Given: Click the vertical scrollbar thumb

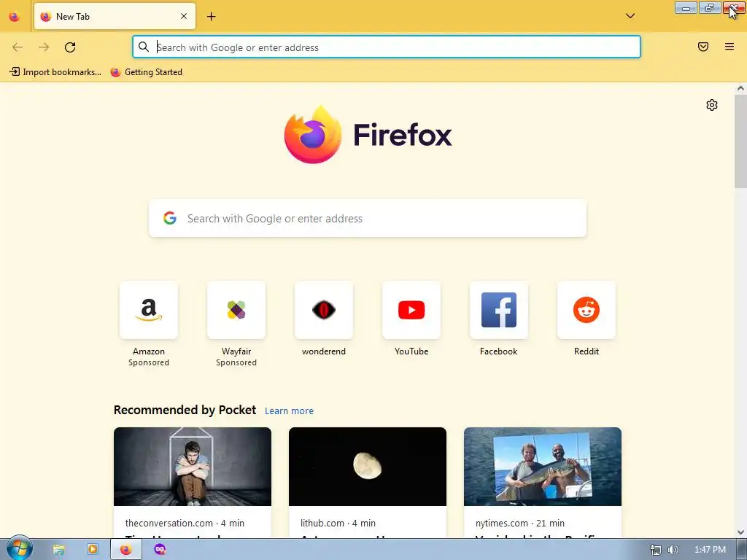Looking at the screenshot, I should 740,141.
